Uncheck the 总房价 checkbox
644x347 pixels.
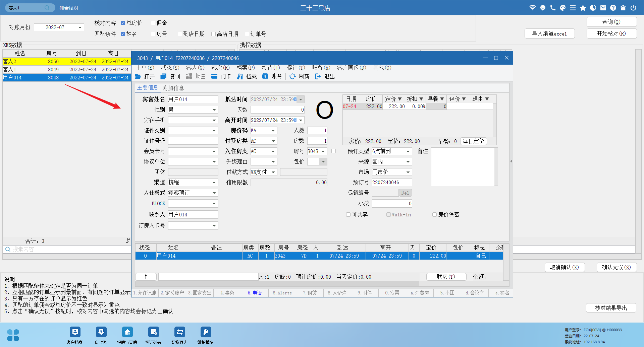pyautogui.click(x=123, y=23)
